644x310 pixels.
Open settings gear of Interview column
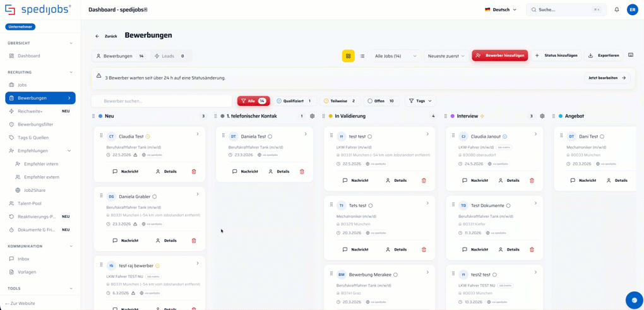(x=542, y=116)
